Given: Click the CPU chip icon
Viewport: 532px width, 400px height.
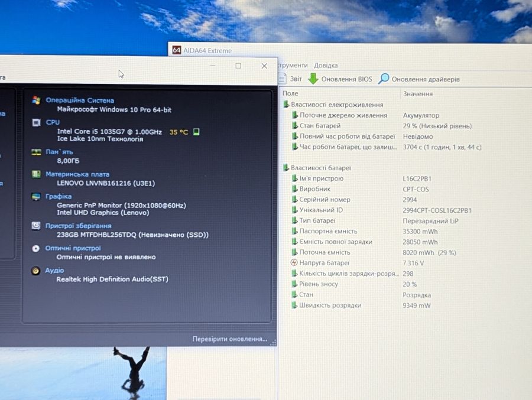Looking at the screenshot, I should coord(36,122).
